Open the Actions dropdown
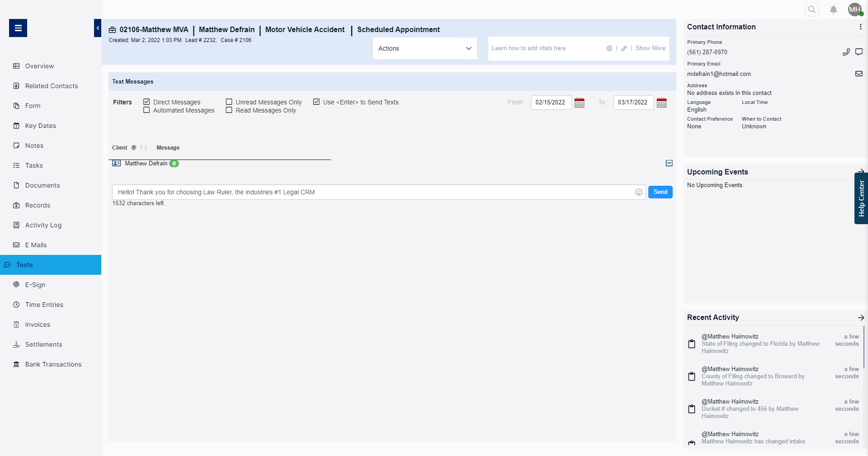The height and width of the screenshot is (456, 868). pyautogui.click(x=424, y=48)
